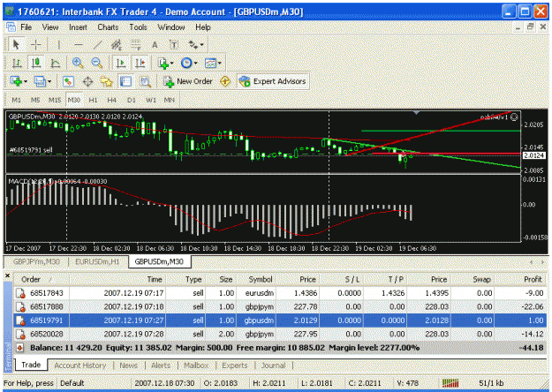This screenshot has width=552, height=392.
Task: Switch to GBPJPYm,M30 chart tab
Action: click(36, 262)
